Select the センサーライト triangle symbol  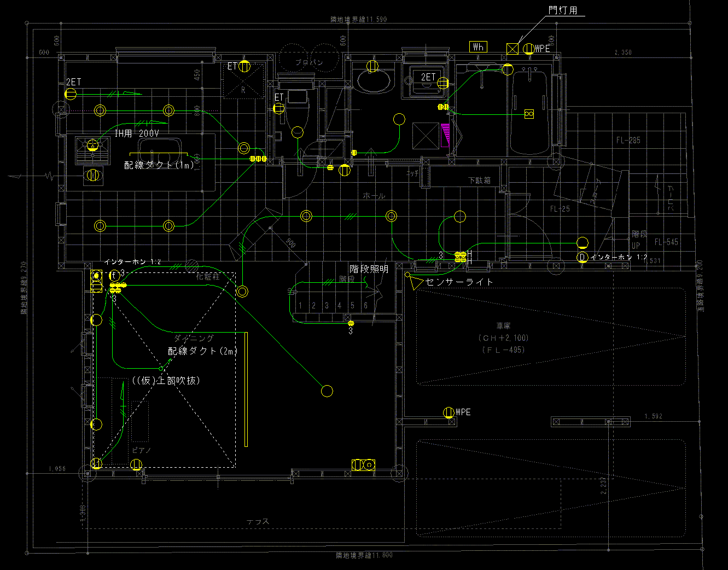coord(417,283)
